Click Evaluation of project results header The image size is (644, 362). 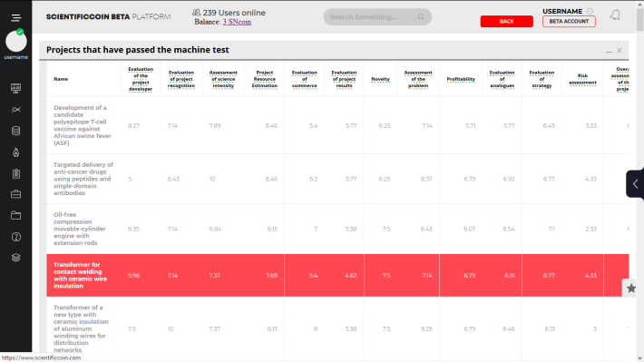(x=344, y=79)
